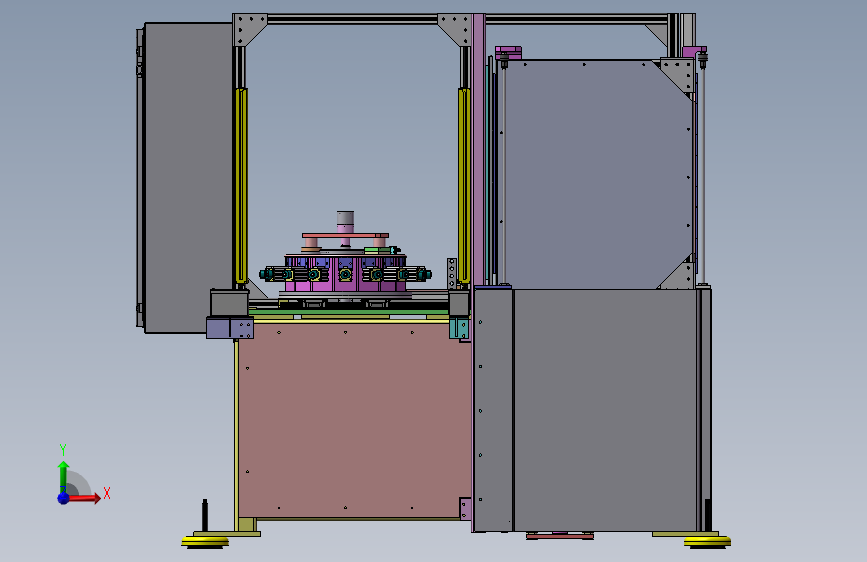Select the upper right blue-gray enclosure panel

pos(597,174)
